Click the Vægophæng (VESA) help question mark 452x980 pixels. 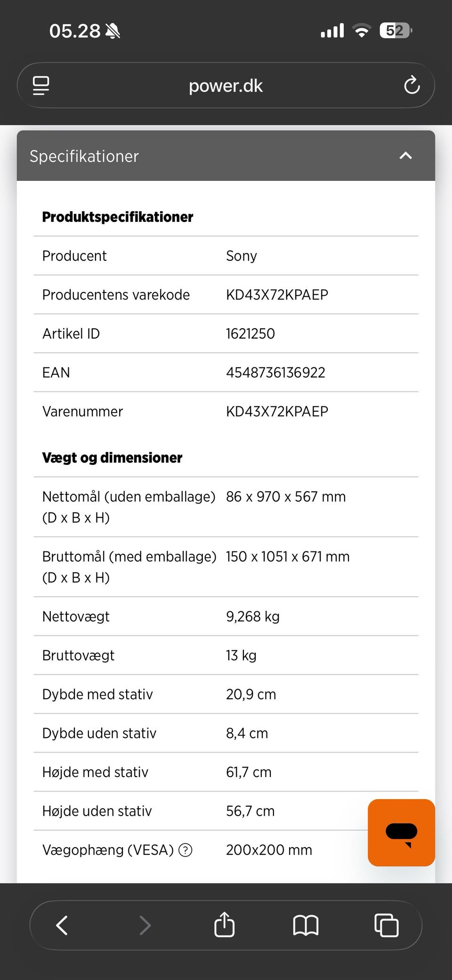pyautogui.click(x=186, y=850)
